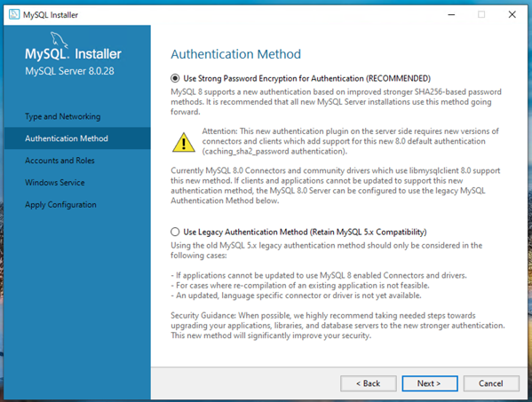Open Type and Networking step in sidebar
This screenshot has width=532, height=402.
63,116
